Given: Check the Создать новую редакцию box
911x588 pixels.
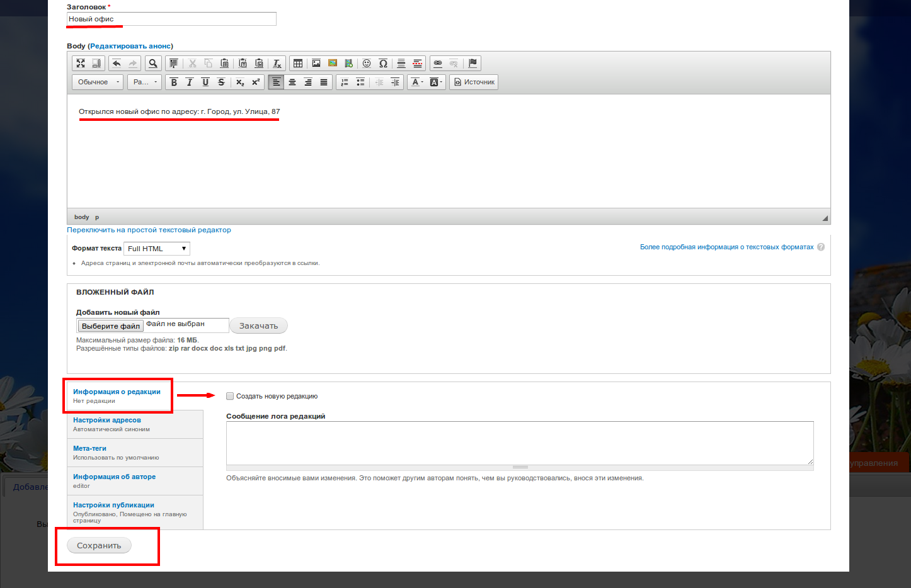Looking at the screenshot, I should coord(230,396).
